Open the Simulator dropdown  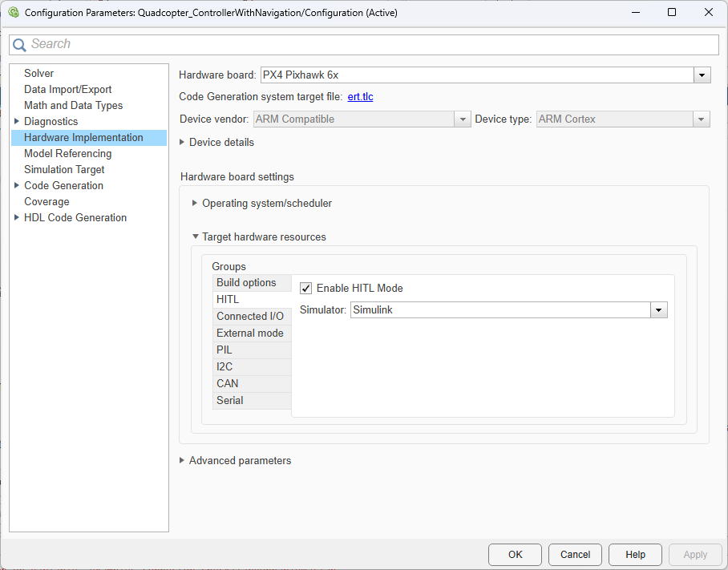point(659,310)
